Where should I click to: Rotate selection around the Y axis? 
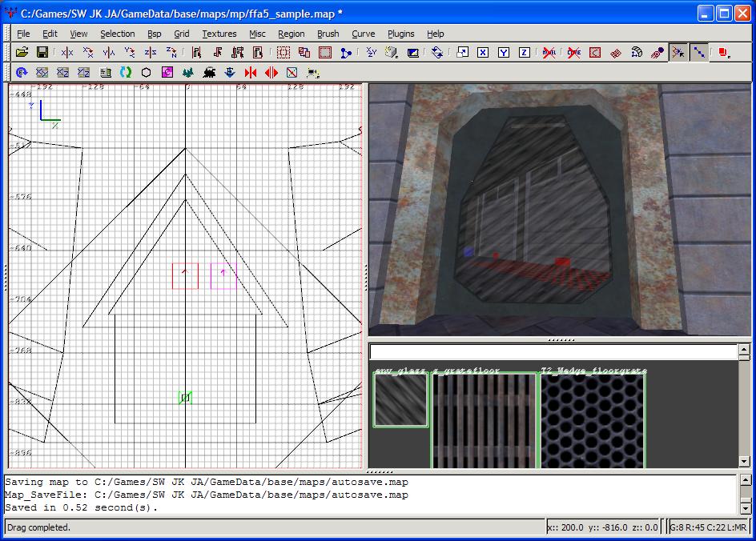pyautogui.click(x=129, y=52)
